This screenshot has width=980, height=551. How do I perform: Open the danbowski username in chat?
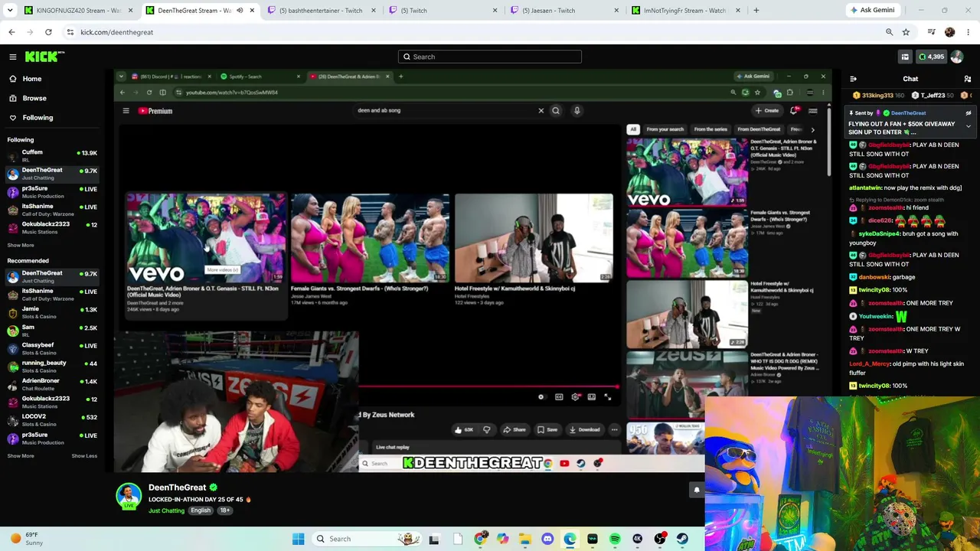coord(876,277)
